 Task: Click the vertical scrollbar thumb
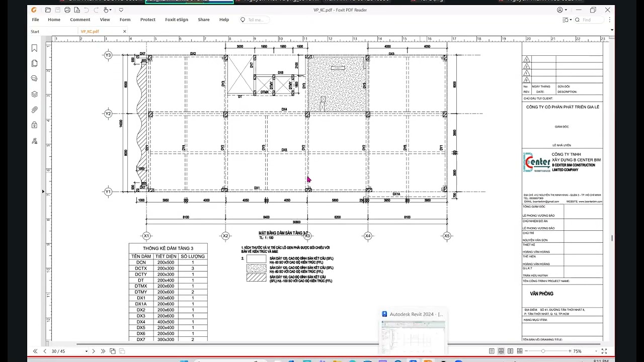coord(612,238)
